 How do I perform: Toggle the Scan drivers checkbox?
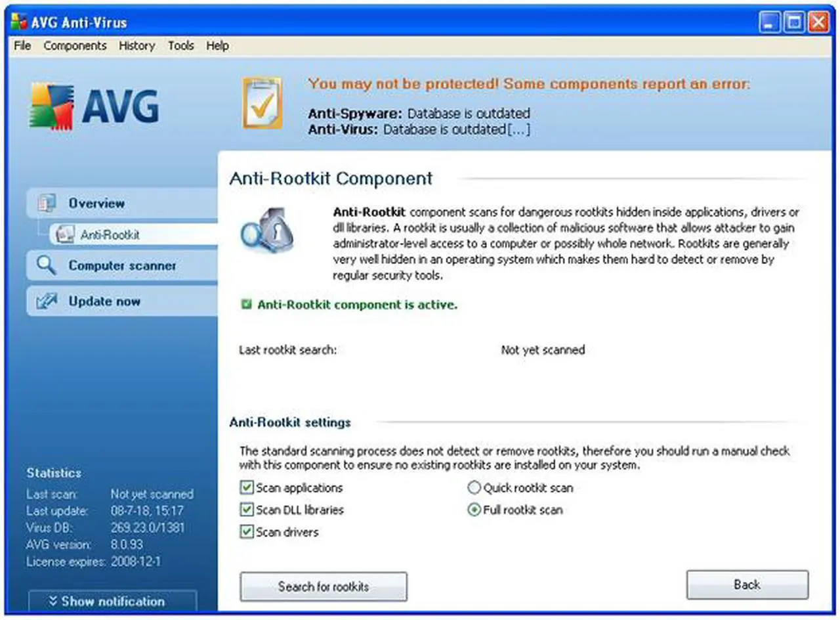(x=247, y=532)
